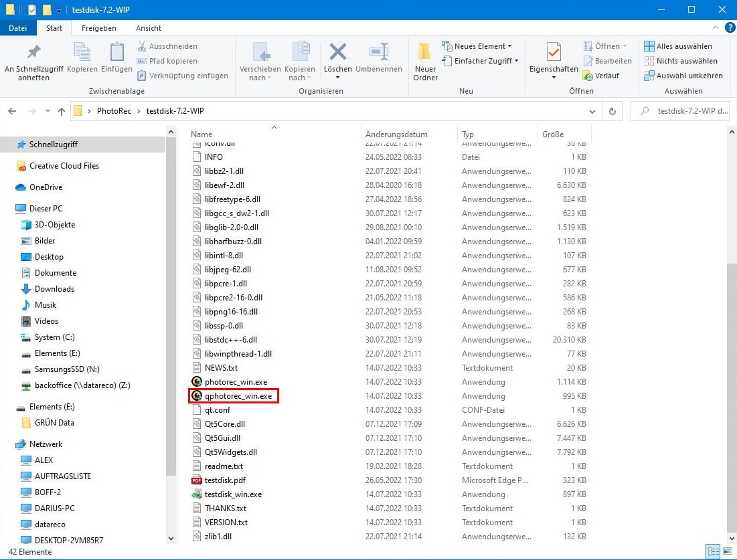737x560 pixels.
Task: Sort by Größe column header
Action: (564, 134)
